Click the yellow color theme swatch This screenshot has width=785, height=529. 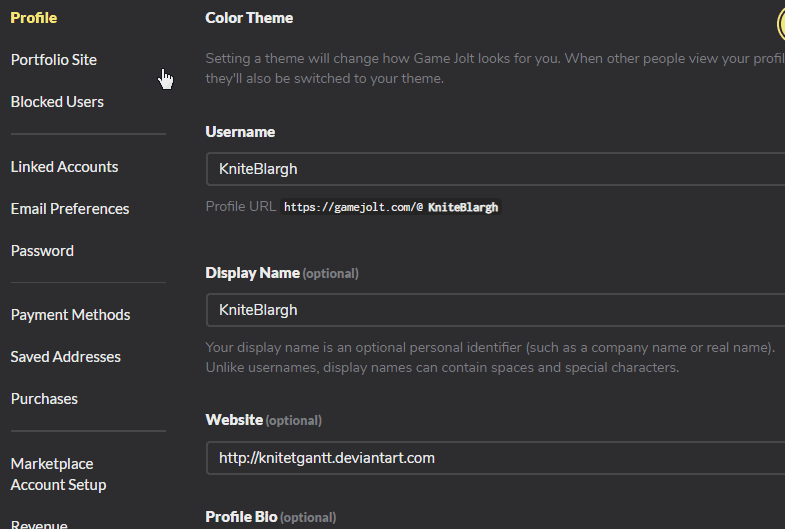pos(780,22)
